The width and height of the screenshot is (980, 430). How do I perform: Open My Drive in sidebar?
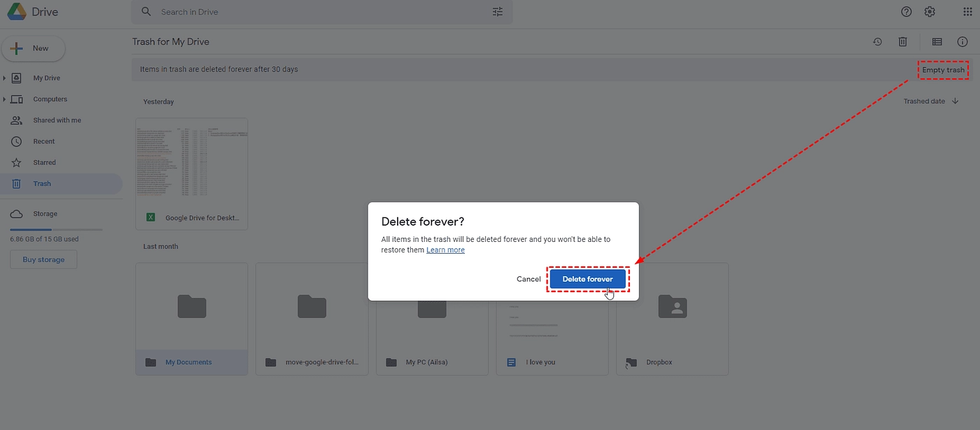pyautogui.click(x=47, y=78)
